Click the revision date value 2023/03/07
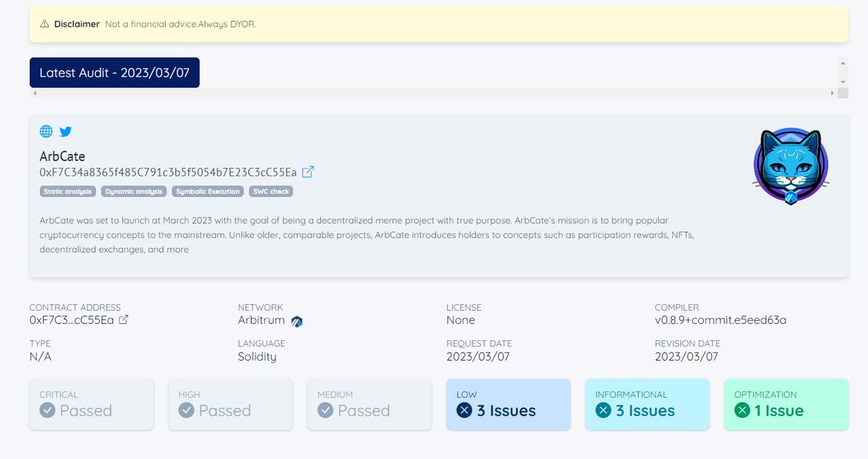Viewport: 868px width, 459px height. click(686, 356)
